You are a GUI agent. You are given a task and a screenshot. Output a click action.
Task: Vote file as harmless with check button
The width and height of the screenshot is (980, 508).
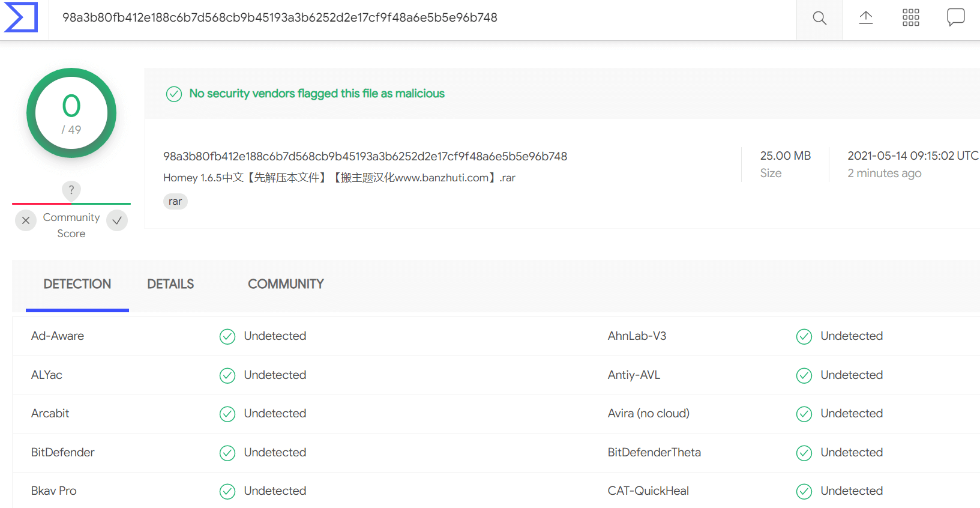(117, 220)
